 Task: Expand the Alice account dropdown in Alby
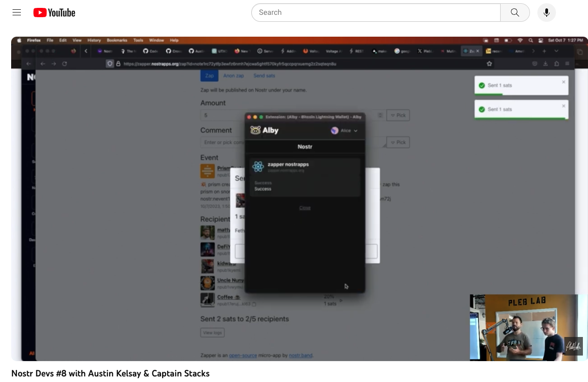pos(345,131)
